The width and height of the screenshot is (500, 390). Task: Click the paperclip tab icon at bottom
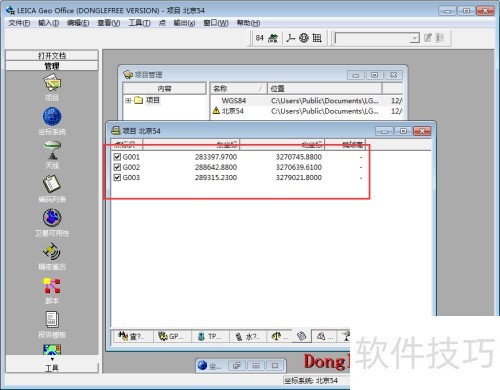click(301, 336)
